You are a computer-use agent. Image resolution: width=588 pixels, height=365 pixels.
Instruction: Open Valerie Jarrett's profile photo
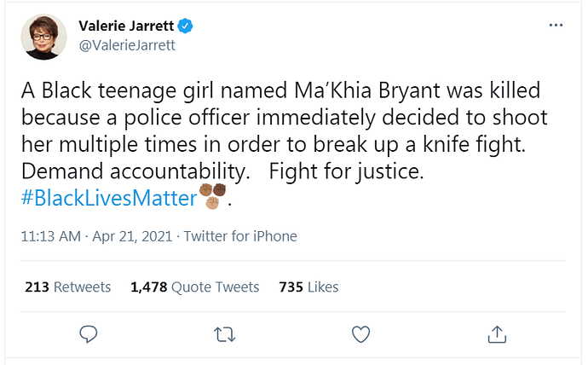point(43,37)
